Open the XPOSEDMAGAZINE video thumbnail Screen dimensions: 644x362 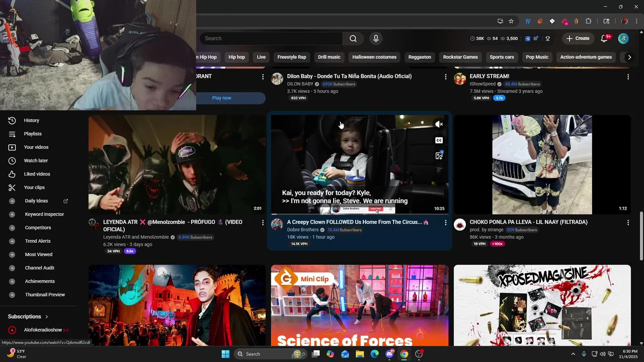pos(542,305)
